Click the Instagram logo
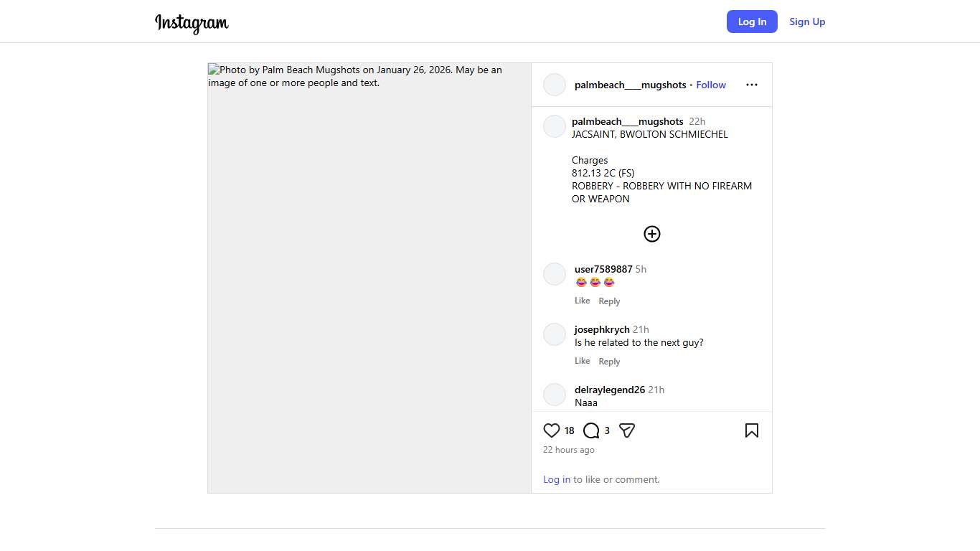The image size is (980, 551). (x=192, y=22)
